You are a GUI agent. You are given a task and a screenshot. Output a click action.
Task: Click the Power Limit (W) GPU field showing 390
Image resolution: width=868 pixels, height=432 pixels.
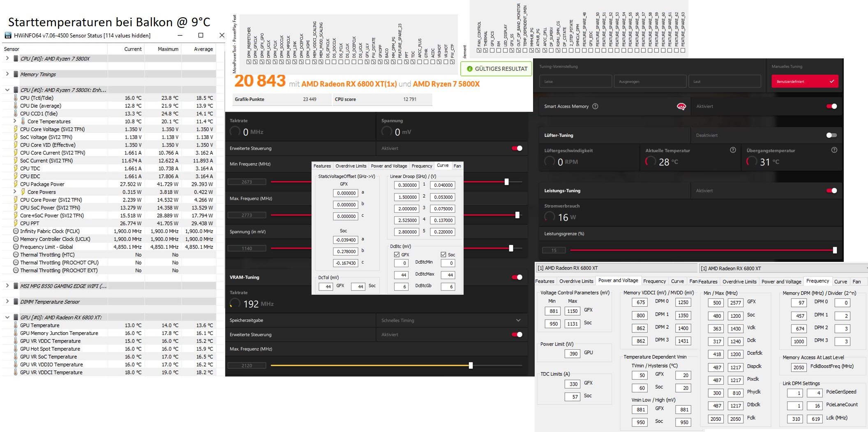[x=572, y=353]
